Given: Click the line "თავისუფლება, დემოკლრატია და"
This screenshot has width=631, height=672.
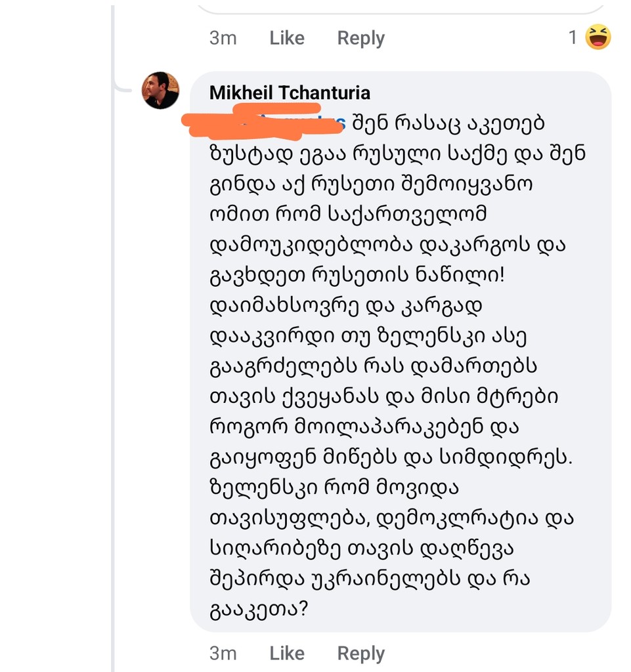Looking at the screenshot, I should click(x=391, y=518).
